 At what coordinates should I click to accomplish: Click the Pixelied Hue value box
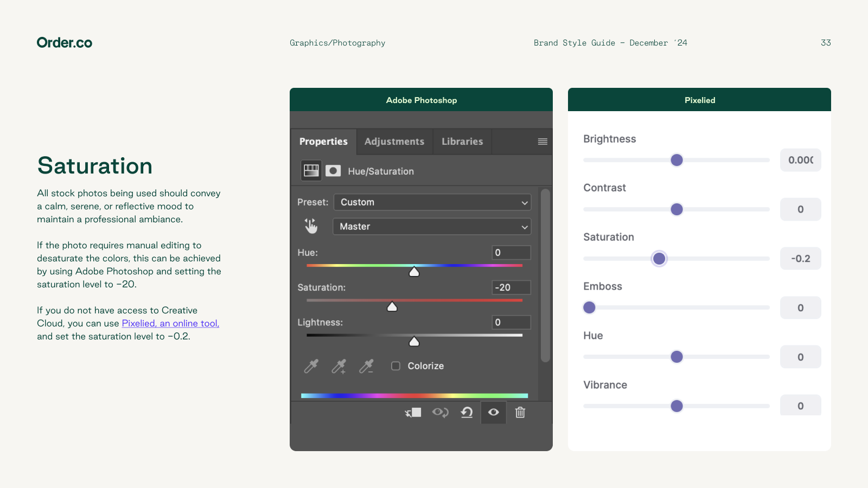tap(801, 357)
